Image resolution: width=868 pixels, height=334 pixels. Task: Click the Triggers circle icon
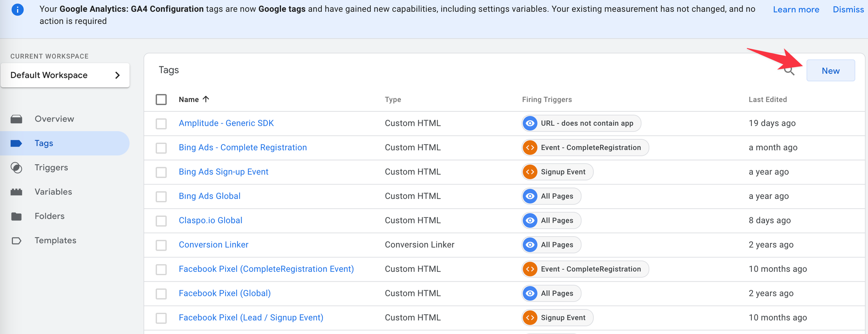pyautogui.click(x=17, y=168)
